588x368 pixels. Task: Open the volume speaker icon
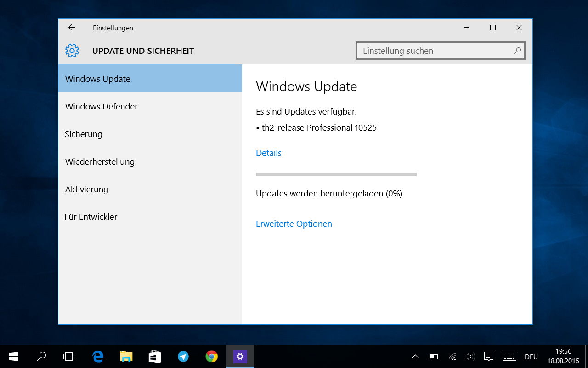469,356
